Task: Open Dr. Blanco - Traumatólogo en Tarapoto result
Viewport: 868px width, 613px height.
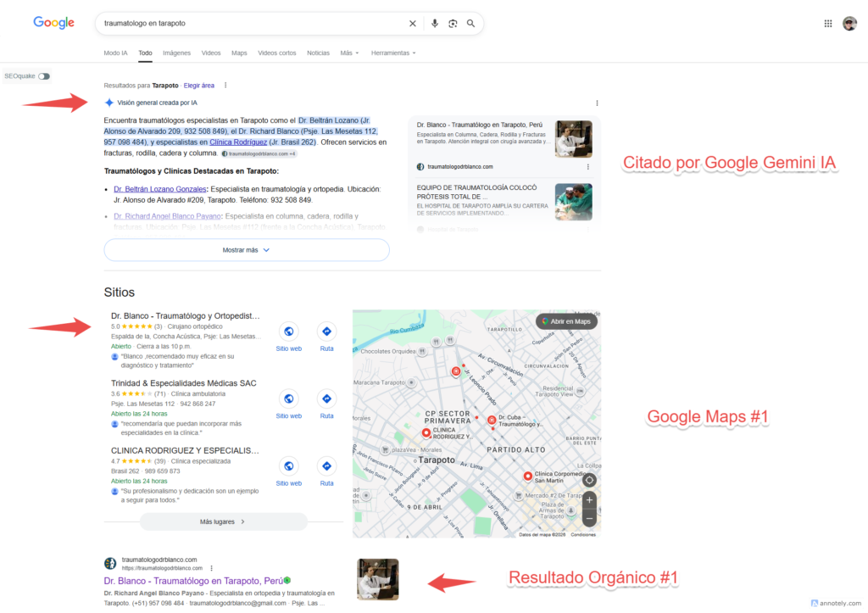Action: point(194,581)
